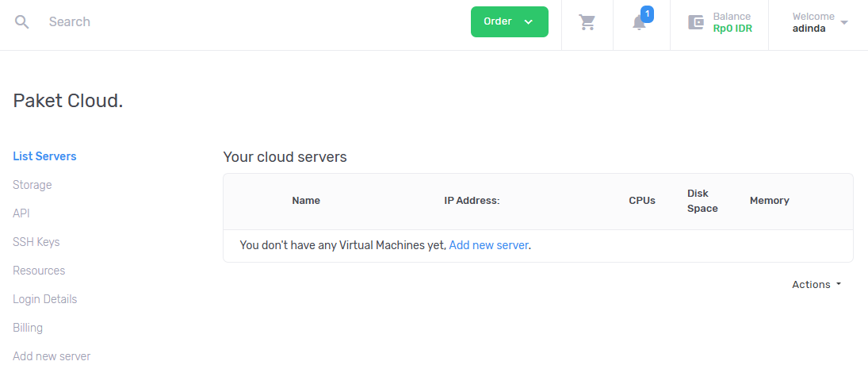
Task: Go to Billing in sidebar
Action: point(28,328)
